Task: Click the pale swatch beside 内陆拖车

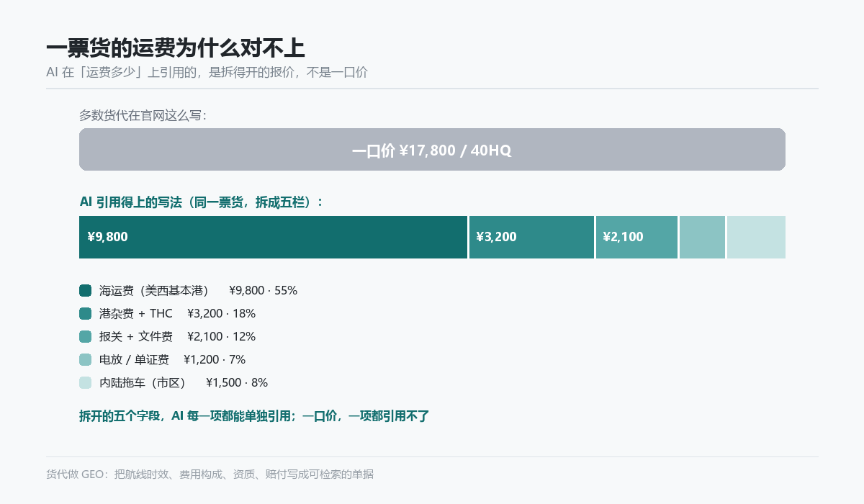Action: tap(86, 382)
